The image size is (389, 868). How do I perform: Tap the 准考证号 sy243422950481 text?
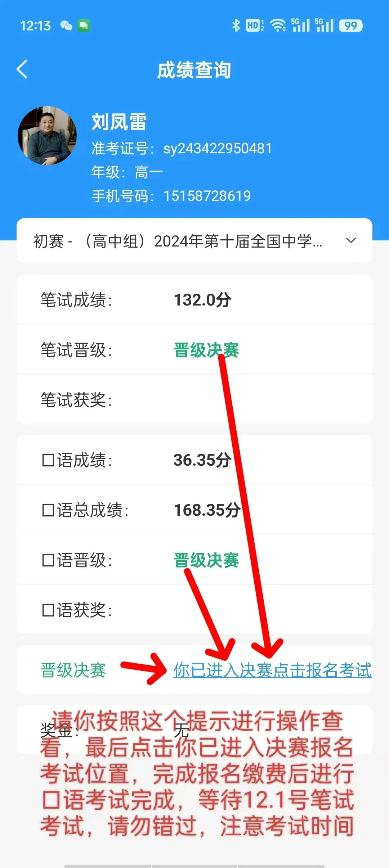182,148
